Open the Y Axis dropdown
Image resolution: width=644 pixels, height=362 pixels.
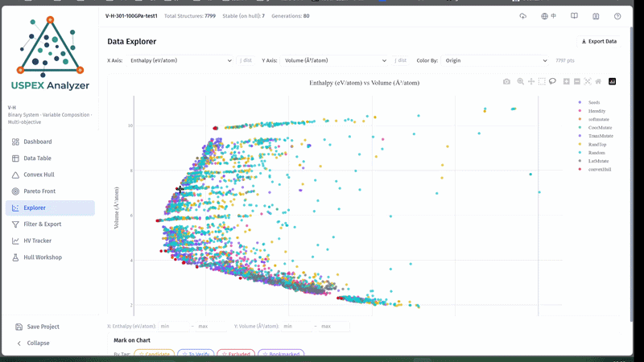[x=334, y=60]
